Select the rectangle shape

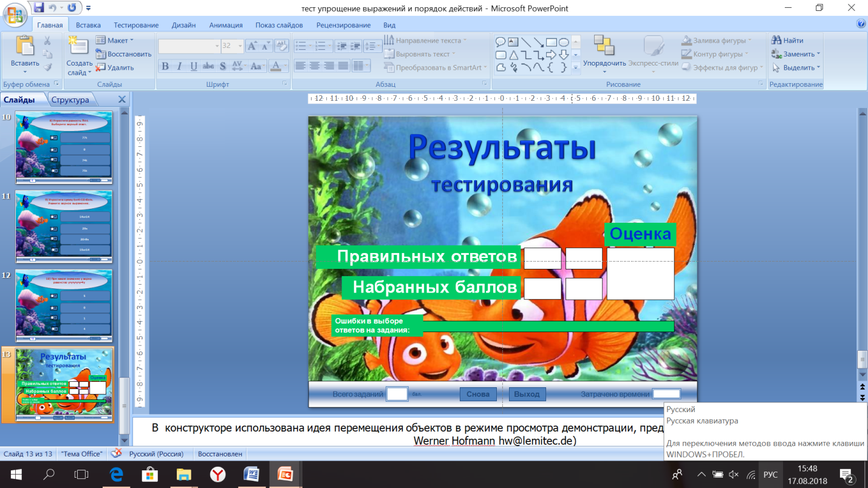pyautogui.click(x=551, y=42)
